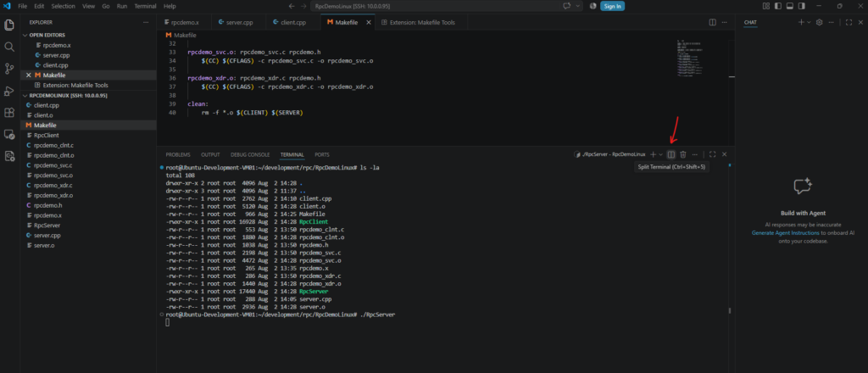Click the accounts icon beside Sign In

[593, 6]
